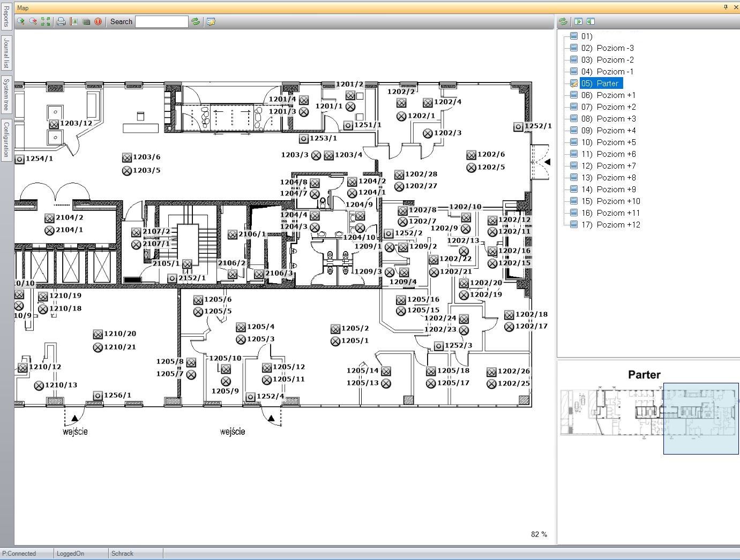The image size is (740, 560).
Task: Click the print map icon
Action: point(61,21)
